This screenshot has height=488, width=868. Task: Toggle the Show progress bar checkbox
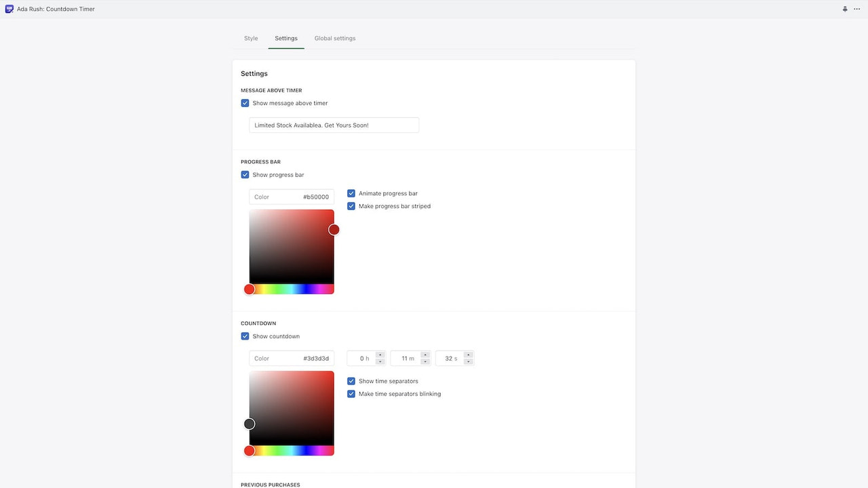pos(245,174)
